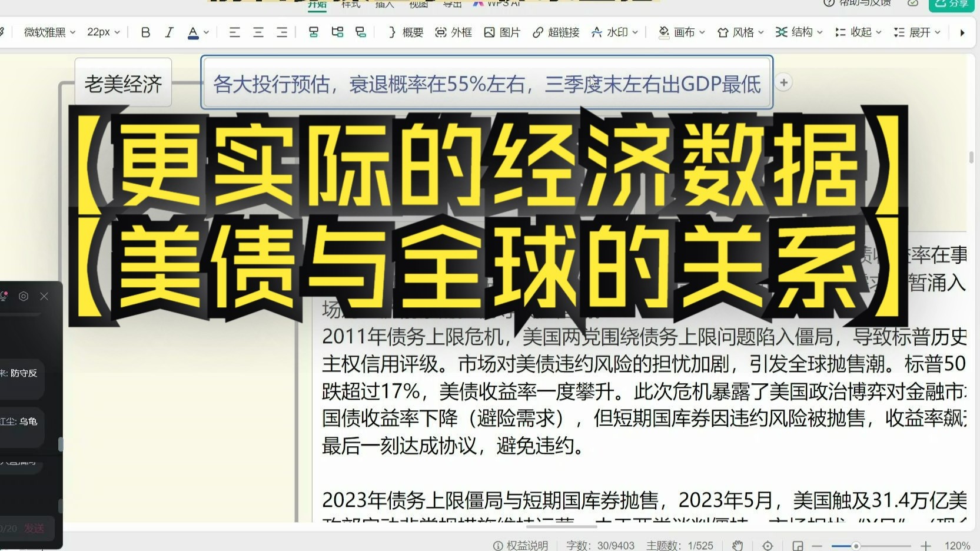Align text right

282,32
